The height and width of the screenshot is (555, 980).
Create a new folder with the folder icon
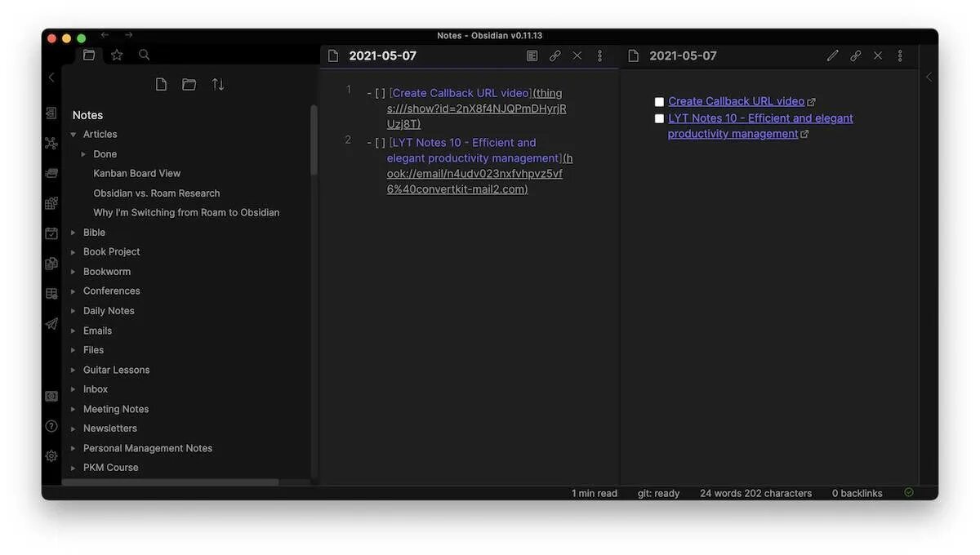pyautogui.click(x=189, y=83)
